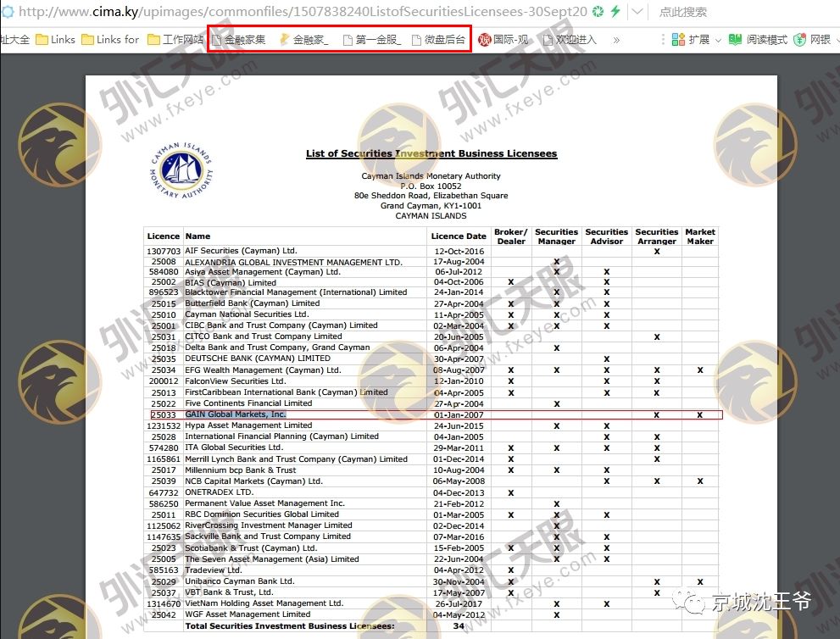
Task: Open the Links for bookmark folder
Action: pos(110,40)
